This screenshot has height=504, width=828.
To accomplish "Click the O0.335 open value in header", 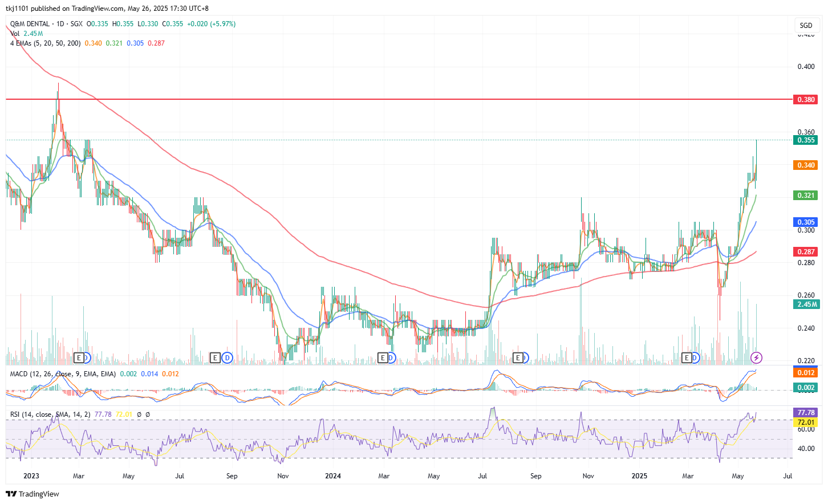I will [x=98, y=24].
